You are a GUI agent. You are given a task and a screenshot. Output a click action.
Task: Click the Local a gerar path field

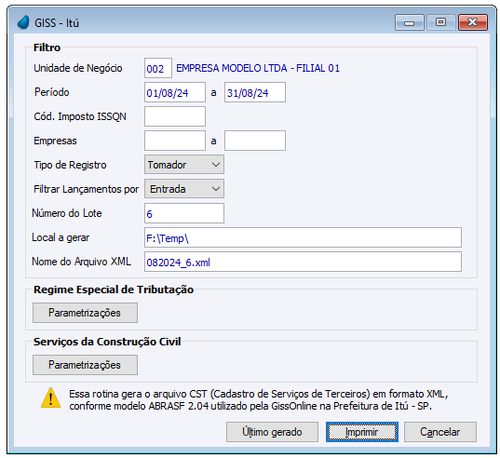coord(303,238)
